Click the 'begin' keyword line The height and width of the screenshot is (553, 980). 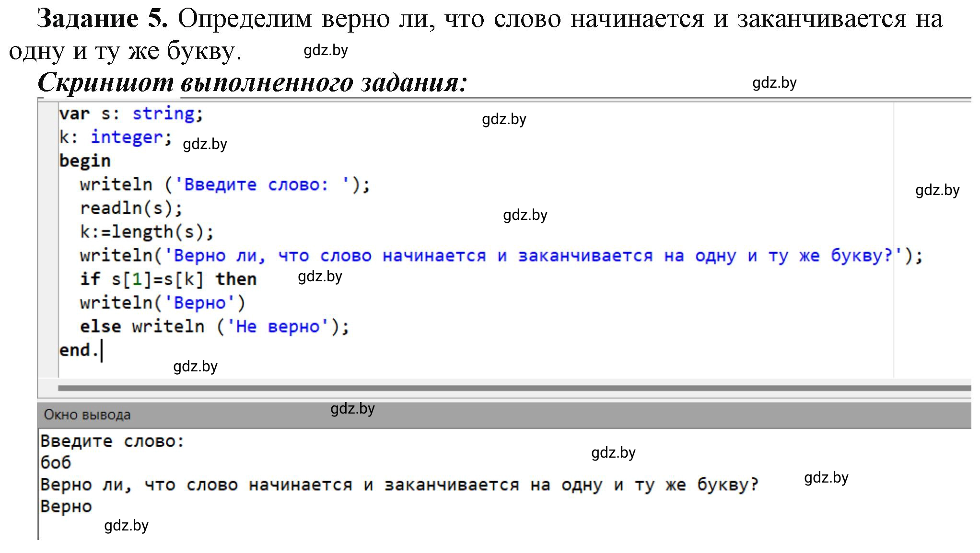coord(85,161)
